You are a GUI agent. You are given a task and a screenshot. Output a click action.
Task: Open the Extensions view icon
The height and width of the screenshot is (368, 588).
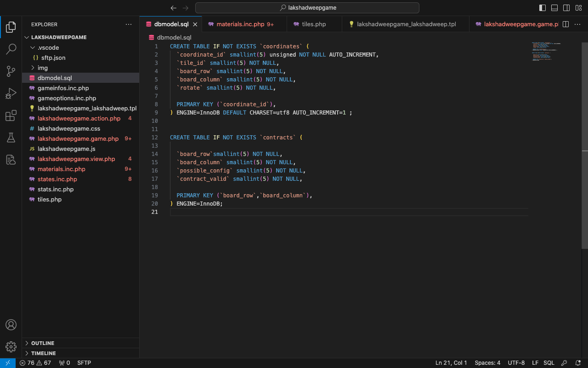click(11, 115)
